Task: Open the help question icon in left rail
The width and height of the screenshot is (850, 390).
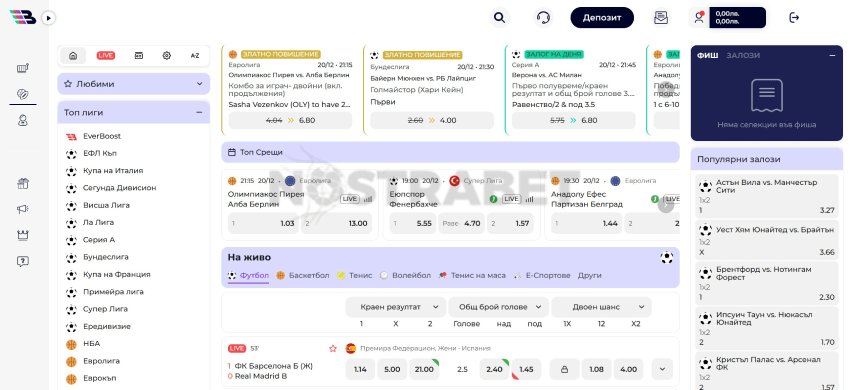Action: click(x=23, y=261)
